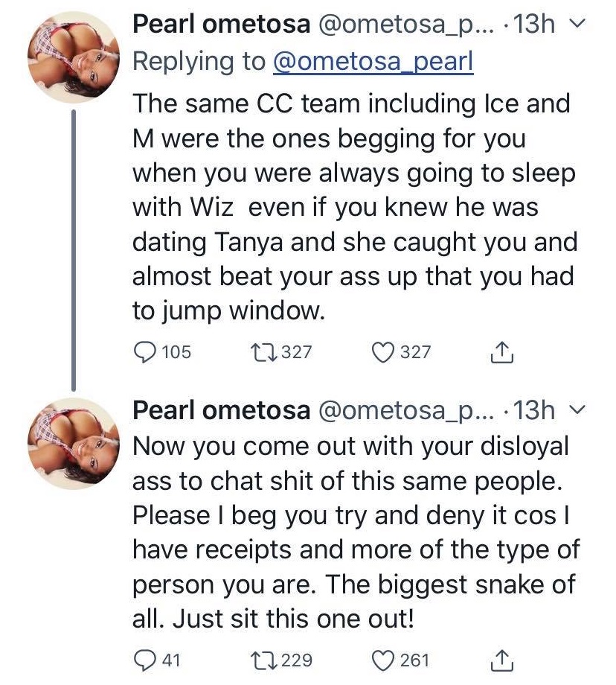Click the Pearl ometosa name on the first tweet
This screenshot has width=616, height=685.
pyautogui.click(x=221, y=25)
